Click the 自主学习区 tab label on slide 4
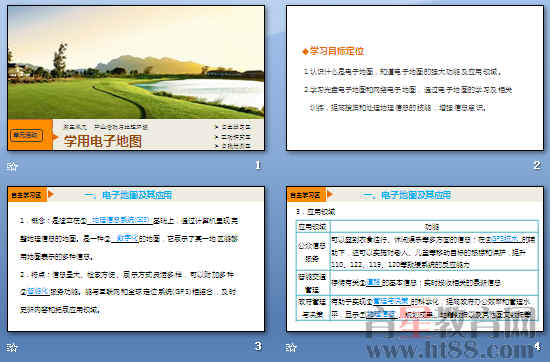 click(x=306, y=195)
